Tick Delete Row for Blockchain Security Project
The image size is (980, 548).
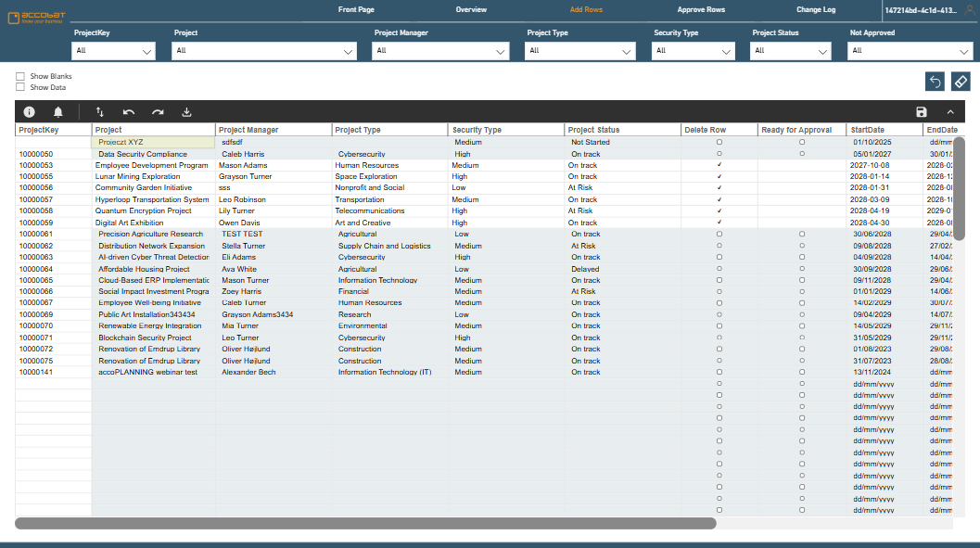tap(719, 338)
